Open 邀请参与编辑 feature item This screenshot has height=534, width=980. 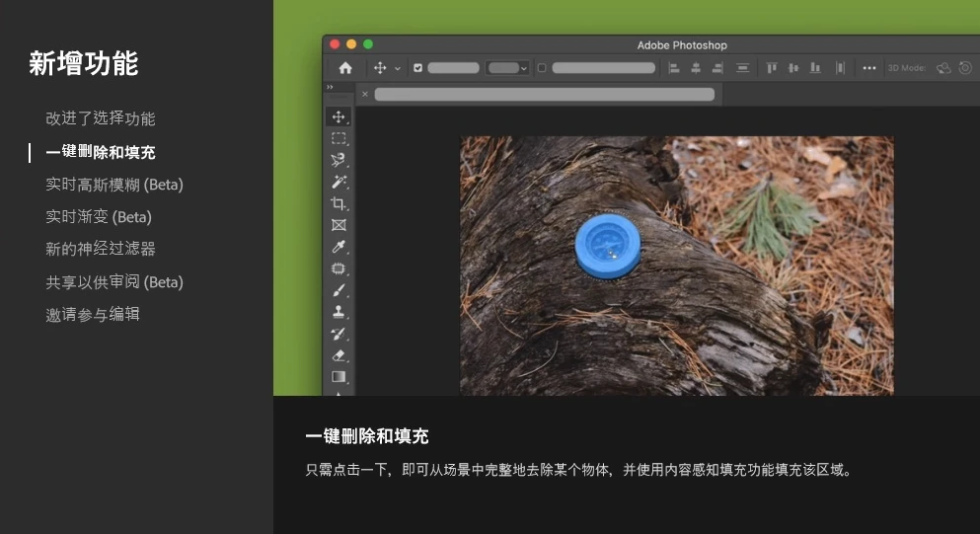[93, 314]
